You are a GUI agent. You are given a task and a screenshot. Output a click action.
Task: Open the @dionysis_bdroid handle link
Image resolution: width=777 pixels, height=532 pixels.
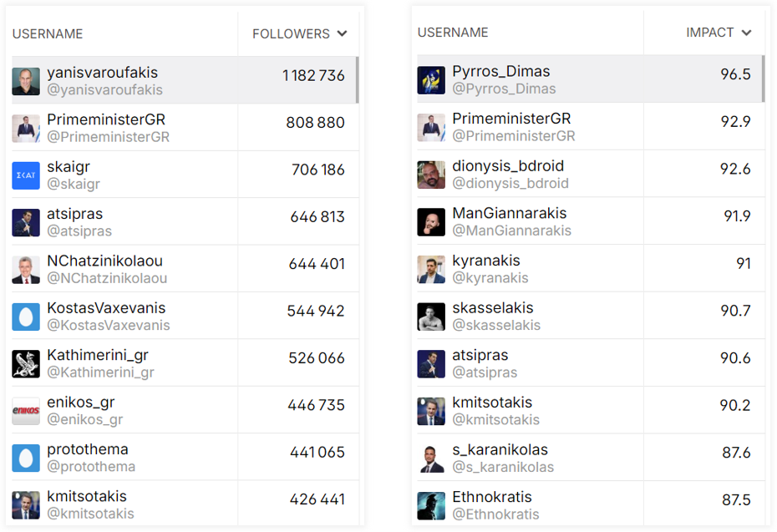(510, 183)
